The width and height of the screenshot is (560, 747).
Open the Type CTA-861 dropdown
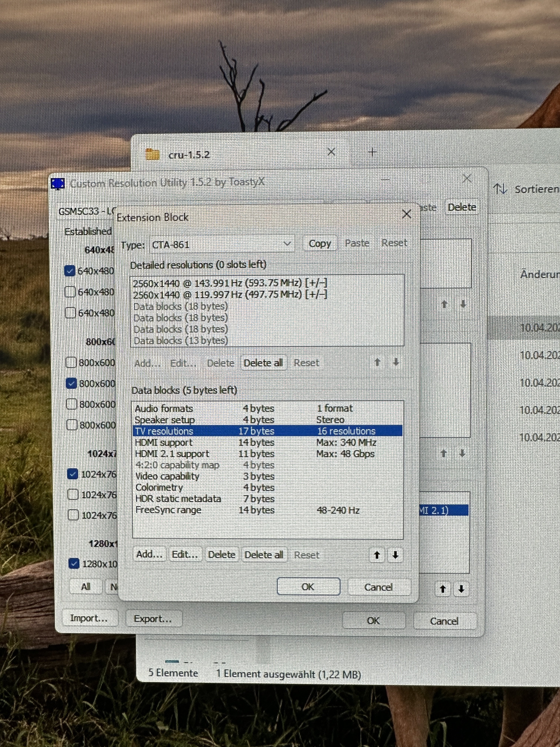(x=287, y=244)
